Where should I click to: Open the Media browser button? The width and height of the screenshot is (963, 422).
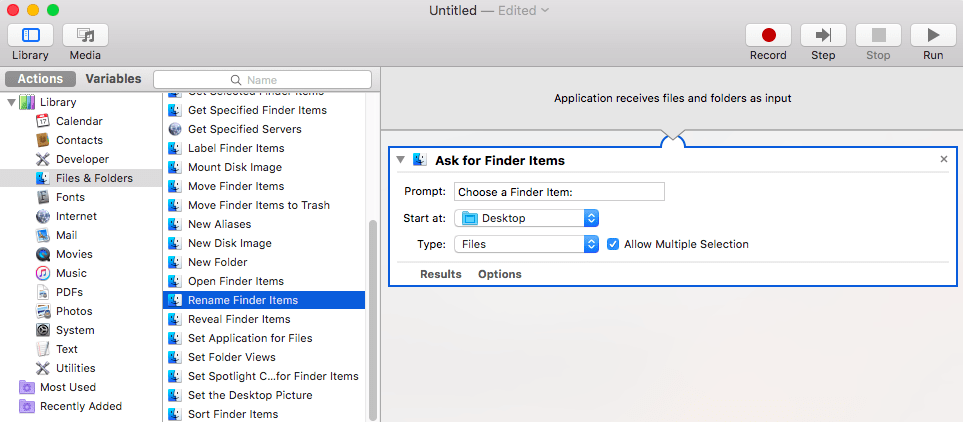85,36
